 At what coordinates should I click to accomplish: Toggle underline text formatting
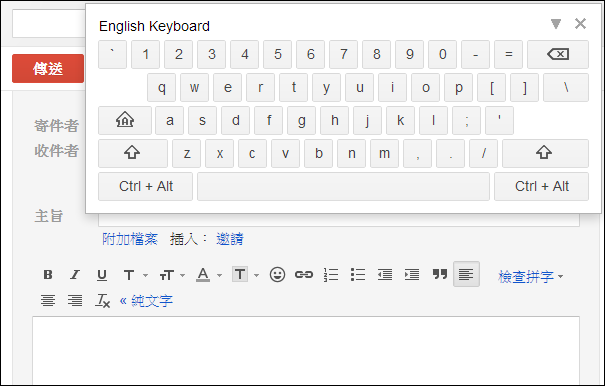(102, 274)
